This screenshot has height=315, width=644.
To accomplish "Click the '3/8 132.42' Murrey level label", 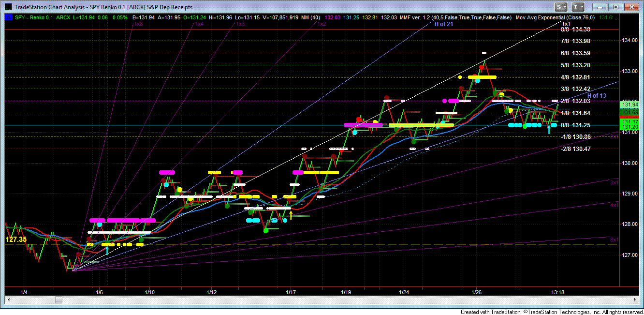I will coord(575,89).
